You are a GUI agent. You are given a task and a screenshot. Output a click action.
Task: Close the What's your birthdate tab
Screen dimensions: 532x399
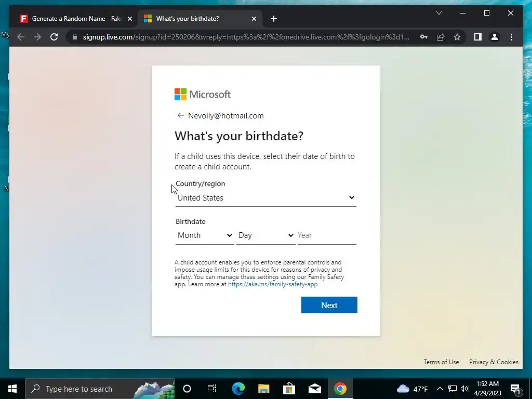[254, 19]
